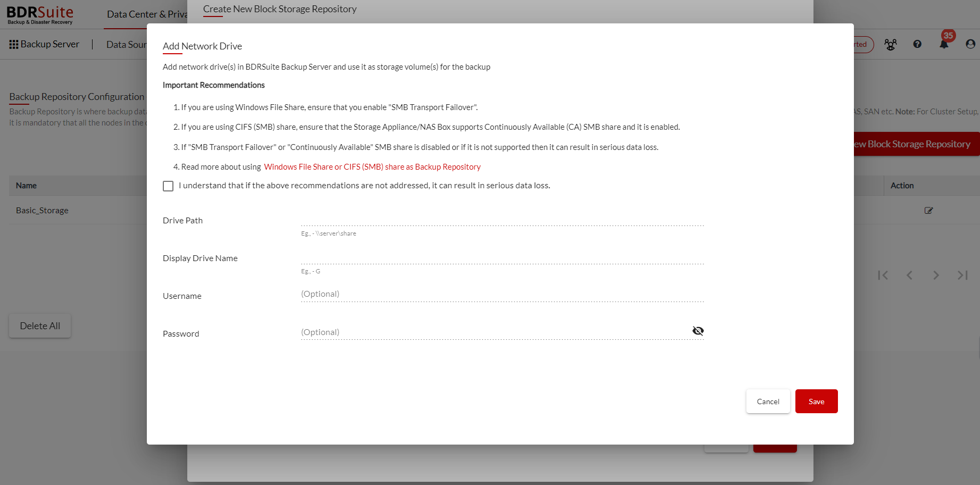Save the network drive settings
980x485 pixels.
pos(816,402)
